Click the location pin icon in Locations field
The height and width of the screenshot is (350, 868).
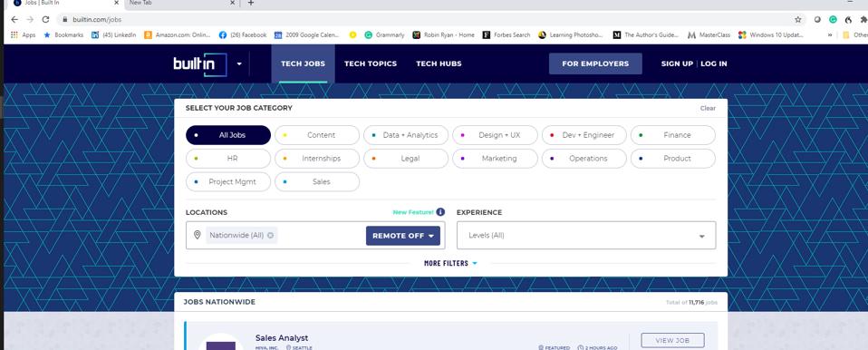click(x=197, y=236)
